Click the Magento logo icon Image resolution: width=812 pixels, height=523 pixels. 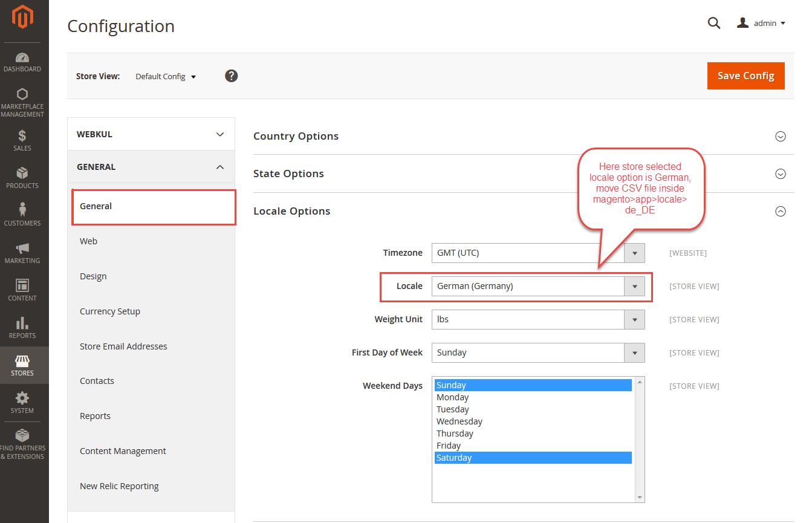[x=22, y=17]
